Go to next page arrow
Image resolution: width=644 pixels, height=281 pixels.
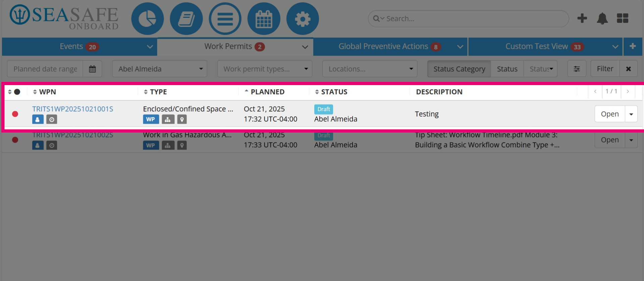pyautogui.click(x=628, y=92)
